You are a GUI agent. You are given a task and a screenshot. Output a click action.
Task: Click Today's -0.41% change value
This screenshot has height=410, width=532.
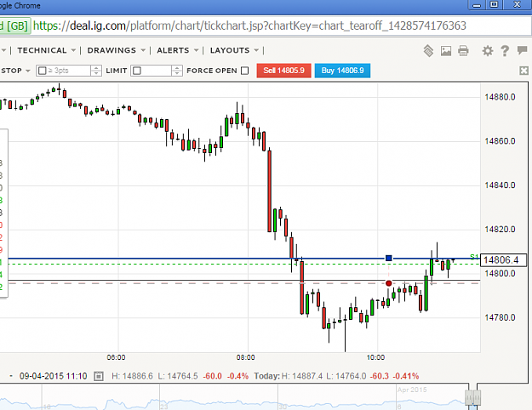pyautogui.click(x=406, y=376)
